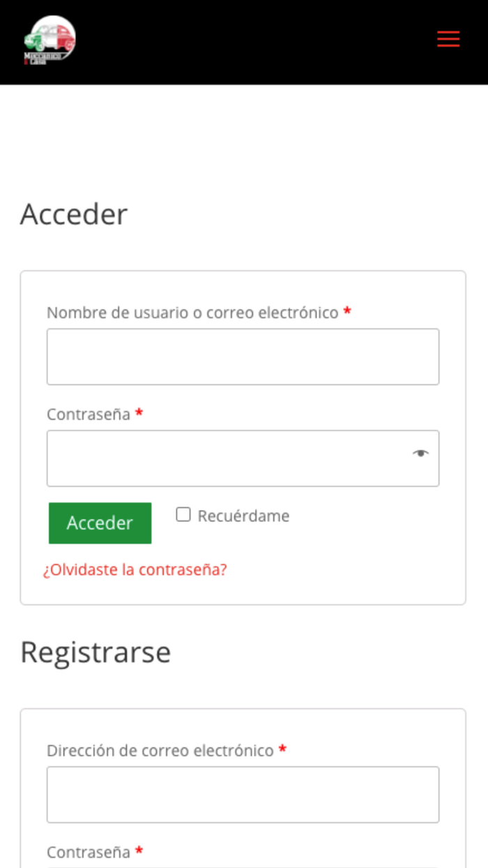The image size is (488, 868).
Task: Click the Acceder section heading
Action: point(74,214)
